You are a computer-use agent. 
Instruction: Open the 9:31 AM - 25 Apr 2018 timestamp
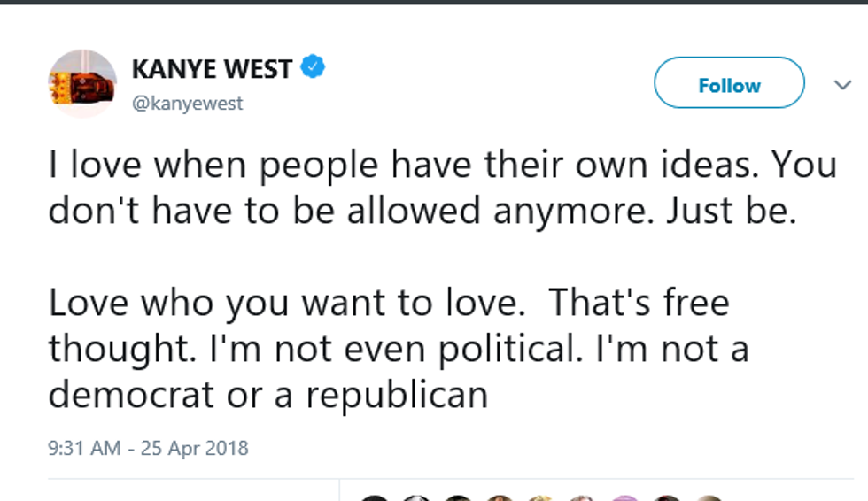tap(148, 448)
